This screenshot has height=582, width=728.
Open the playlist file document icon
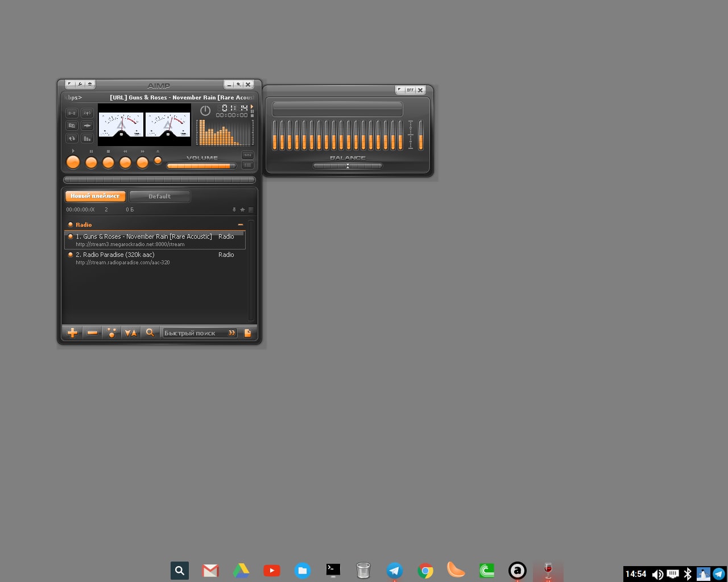point(247,333)
